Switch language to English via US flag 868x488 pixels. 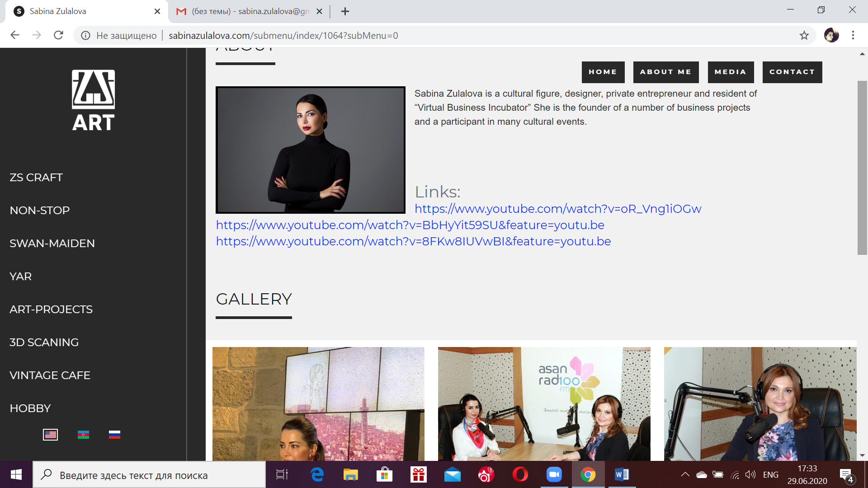tap(50, 435)
